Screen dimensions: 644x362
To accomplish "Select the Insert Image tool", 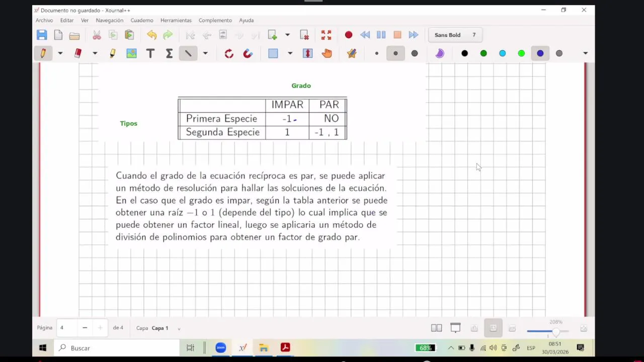I will (131, 53).
